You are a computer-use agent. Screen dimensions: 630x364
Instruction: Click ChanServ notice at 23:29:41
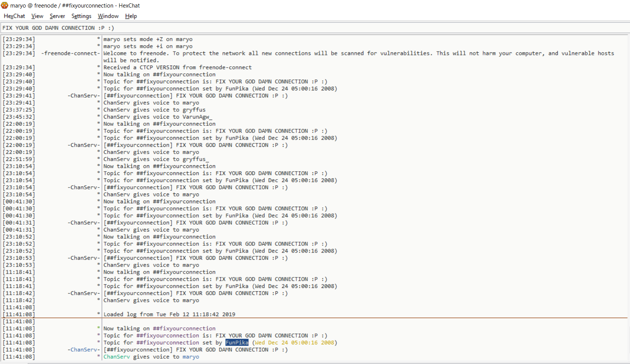[x=195, y=96]
